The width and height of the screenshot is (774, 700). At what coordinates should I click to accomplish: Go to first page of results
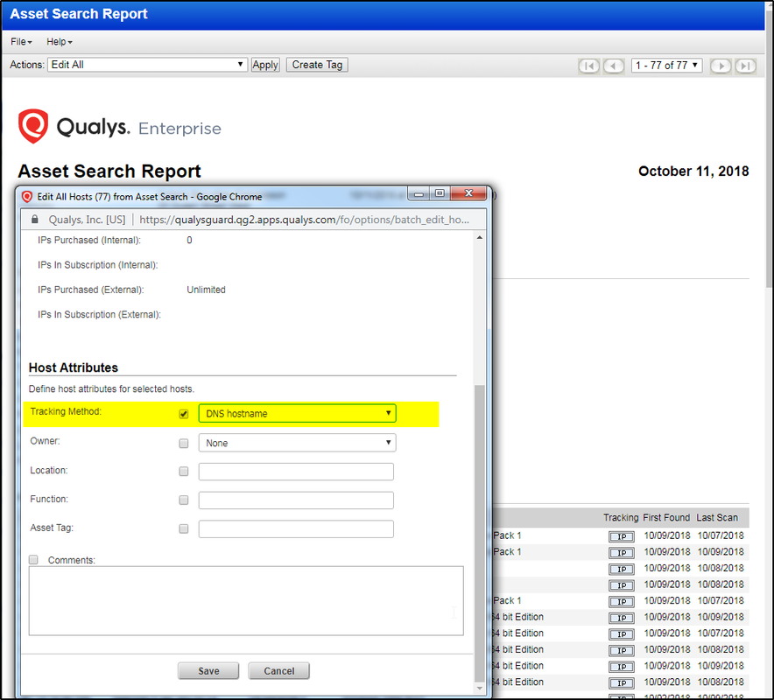(588, 66)
